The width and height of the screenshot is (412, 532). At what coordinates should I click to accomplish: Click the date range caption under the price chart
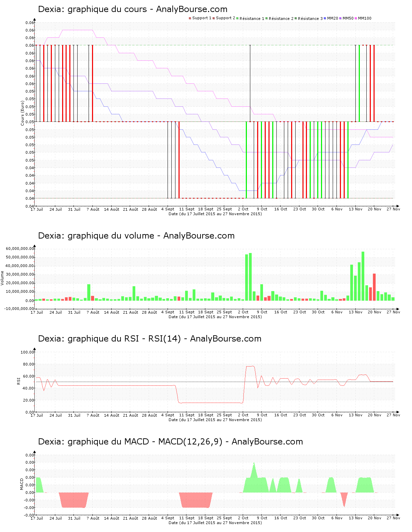click(215, 214)
